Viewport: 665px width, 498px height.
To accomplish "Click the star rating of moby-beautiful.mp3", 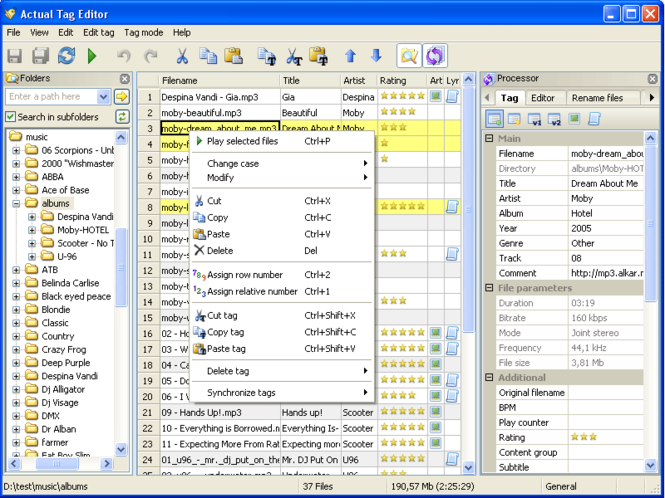I will 398,112.
